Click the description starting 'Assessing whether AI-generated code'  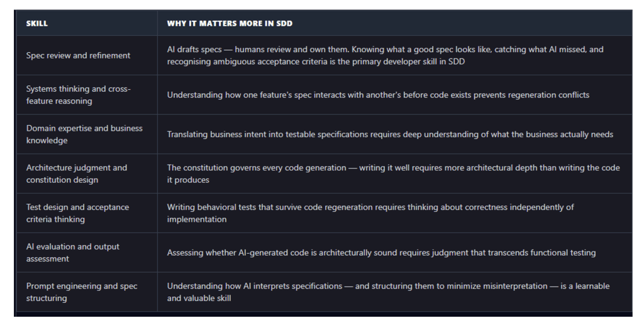pyautogui.click(x=381, y=253)
